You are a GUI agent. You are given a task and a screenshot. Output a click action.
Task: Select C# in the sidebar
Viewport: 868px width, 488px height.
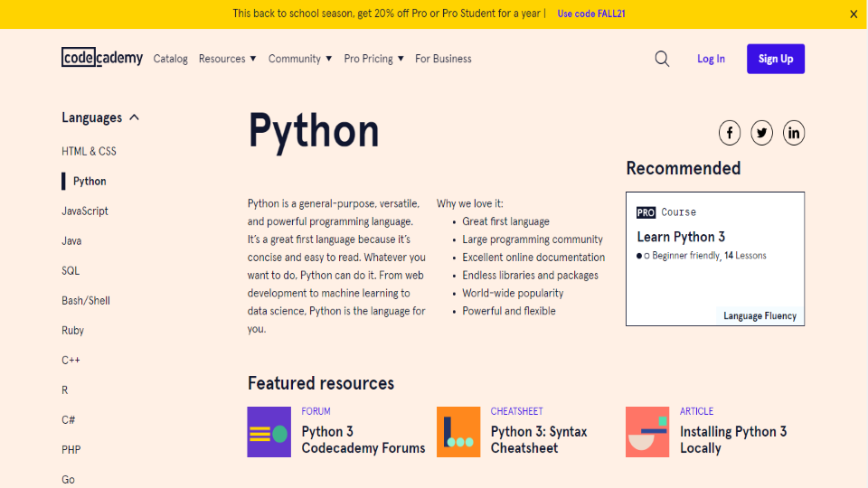point(68,420)
